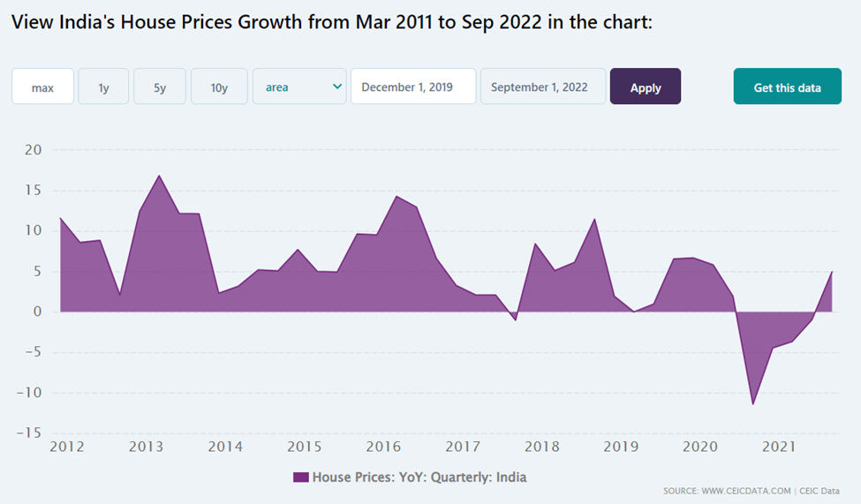
Task: Click the purple legend color swatch
Action: [x=300, y=478]
